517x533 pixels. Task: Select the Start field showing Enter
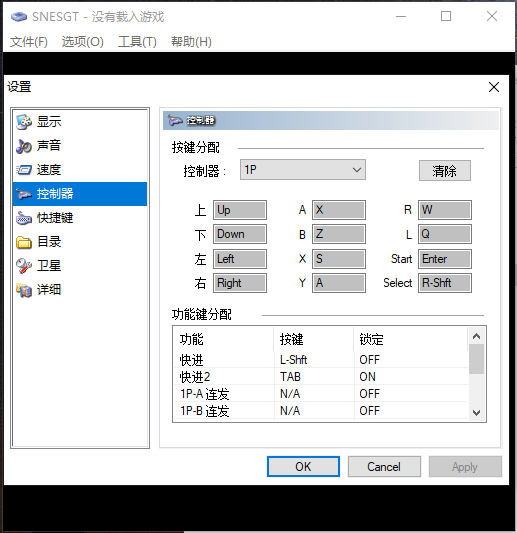tap(445, 259)
